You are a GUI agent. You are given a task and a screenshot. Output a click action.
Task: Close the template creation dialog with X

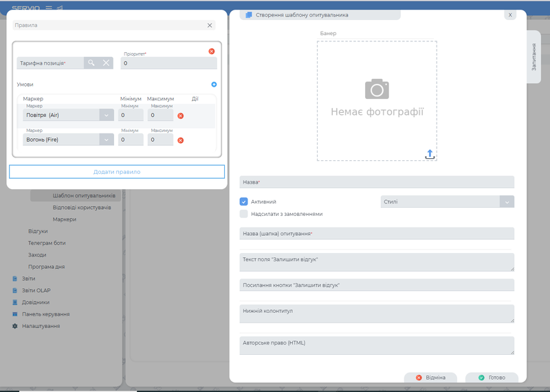[x=510, y=15]
